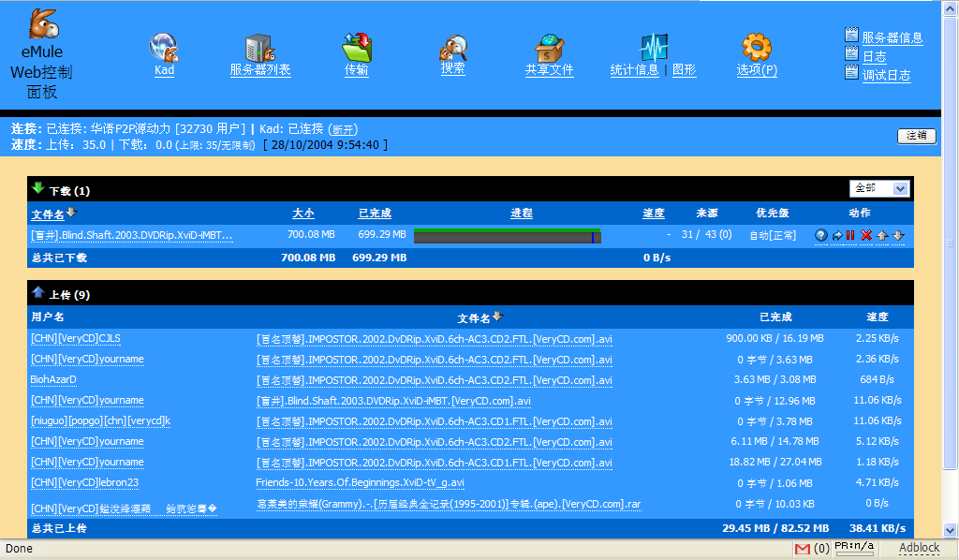Open the Kad network page icon

[x=164, y=48]
